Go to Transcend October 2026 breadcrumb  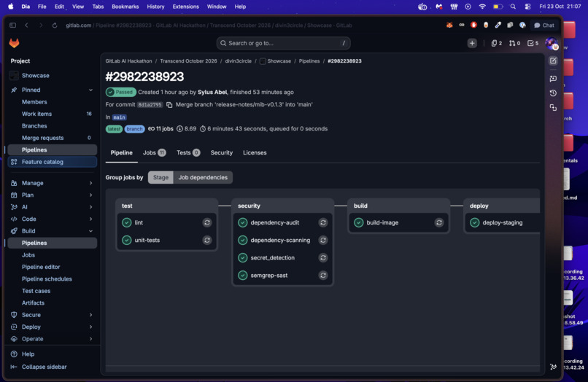(189, 61)
